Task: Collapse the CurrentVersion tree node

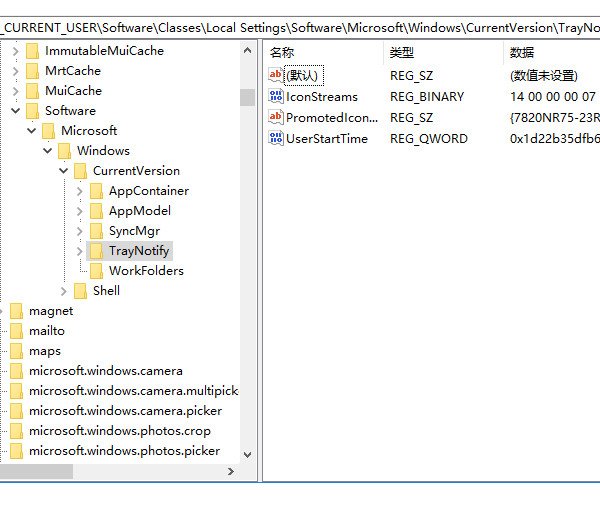Action: [x=64, y=170]
